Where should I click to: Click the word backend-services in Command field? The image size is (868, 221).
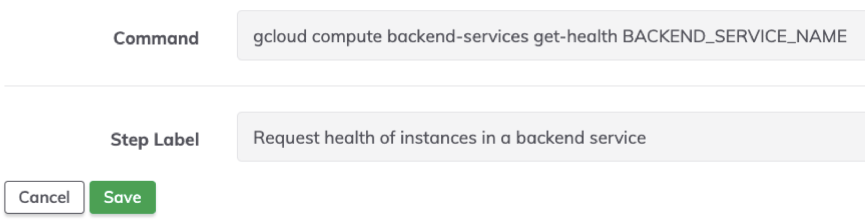coord(458,36)
